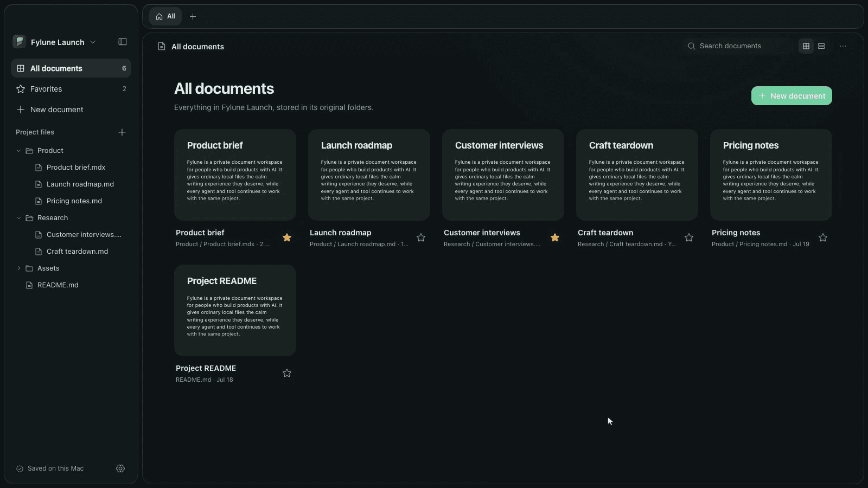Open the Craft teardown card thumbnail
The width and height of the screenshot is (868, 488).
coord(637,175)
